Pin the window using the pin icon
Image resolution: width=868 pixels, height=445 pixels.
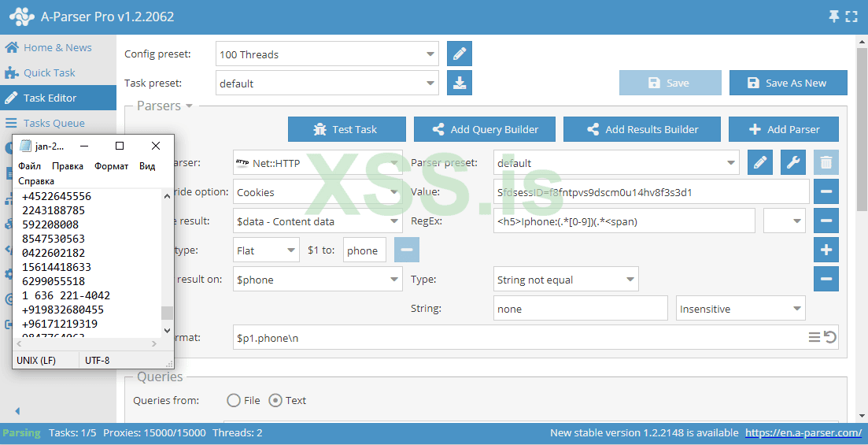coord(833,17)
